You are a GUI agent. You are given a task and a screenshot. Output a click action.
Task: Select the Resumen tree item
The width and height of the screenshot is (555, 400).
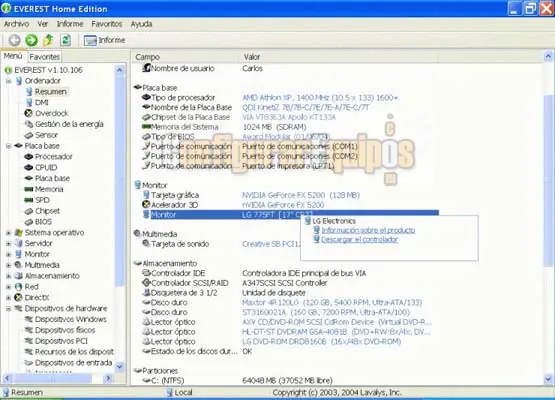(x=51, y=92)
